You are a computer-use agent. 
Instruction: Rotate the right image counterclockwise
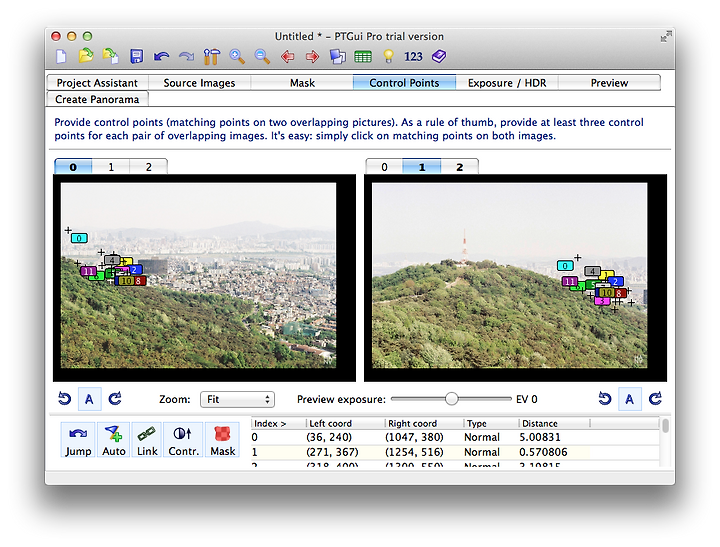click(x=605, y=398)
